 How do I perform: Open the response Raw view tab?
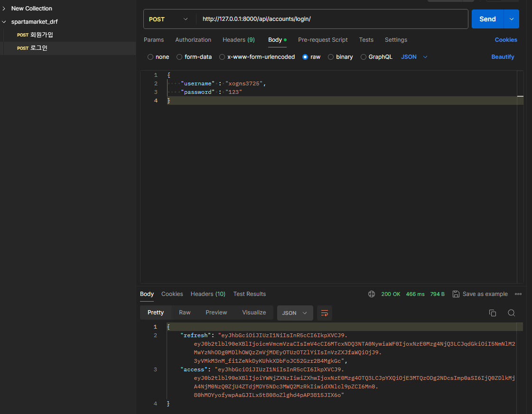[185, 313]
